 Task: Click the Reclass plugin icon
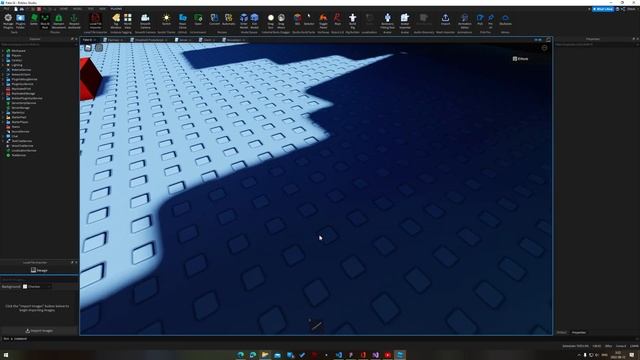[x=338, y=20]
